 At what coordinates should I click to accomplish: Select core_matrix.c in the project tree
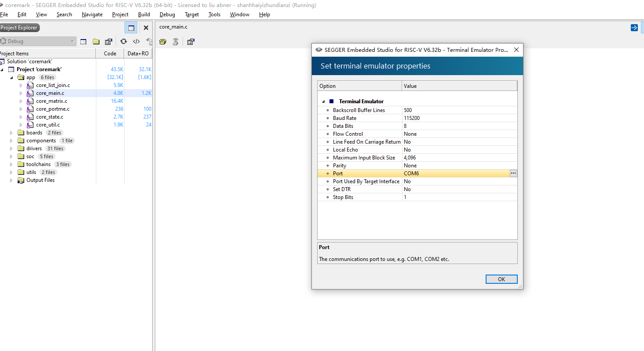(x=51, y=101)
